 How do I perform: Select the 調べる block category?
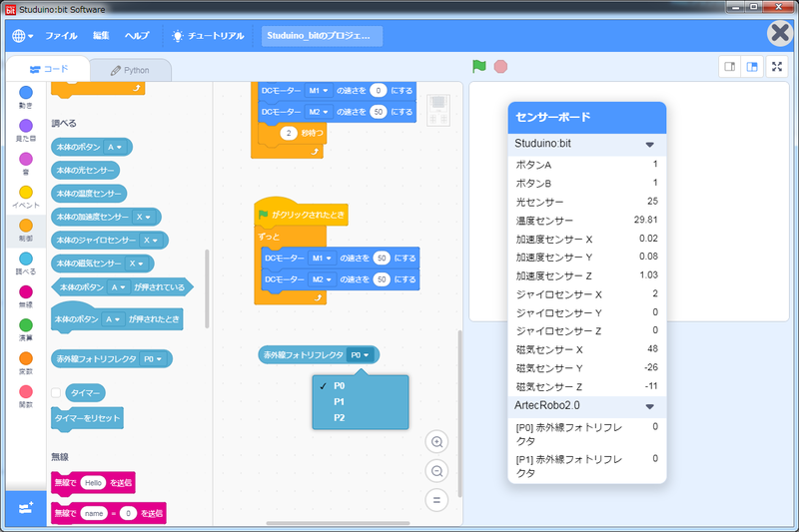26,264
